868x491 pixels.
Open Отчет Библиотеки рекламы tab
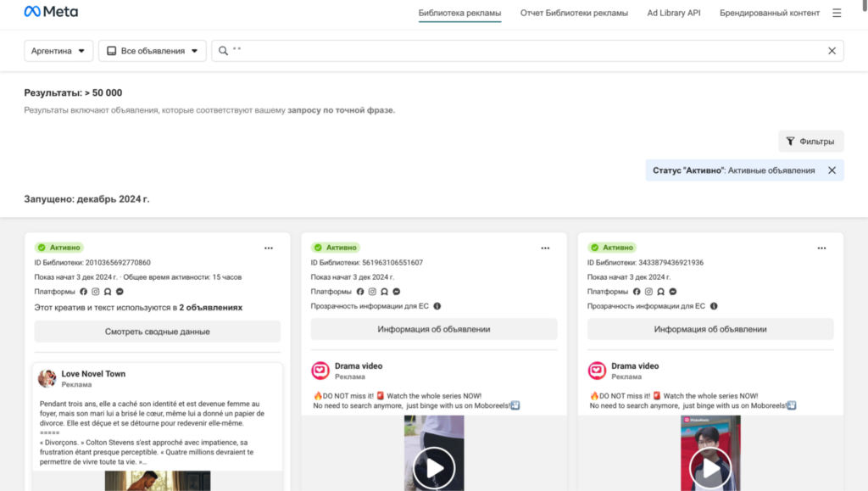click(574, 13)
